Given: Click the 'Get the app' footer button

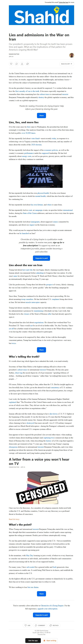Looking at the screenshot, I should point(32,640).
